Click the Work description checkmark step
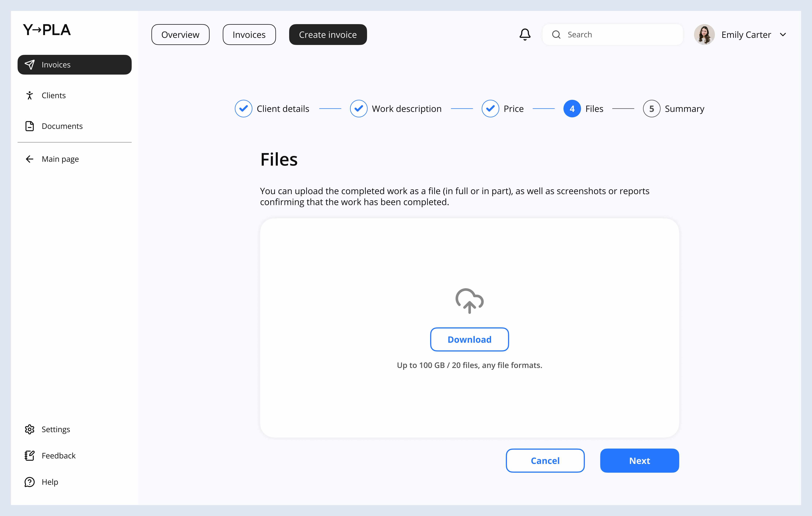This screenshot has width=812, height=516. [359, 108]
